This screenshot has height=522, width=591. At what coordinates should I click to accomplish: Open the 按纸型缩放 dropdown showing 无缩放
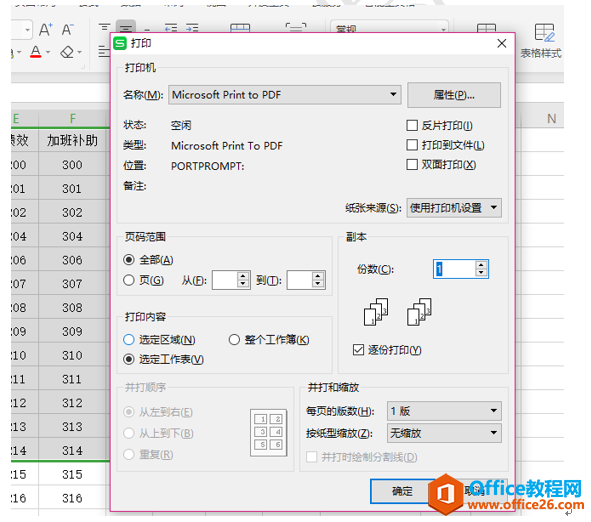point(444,433)
